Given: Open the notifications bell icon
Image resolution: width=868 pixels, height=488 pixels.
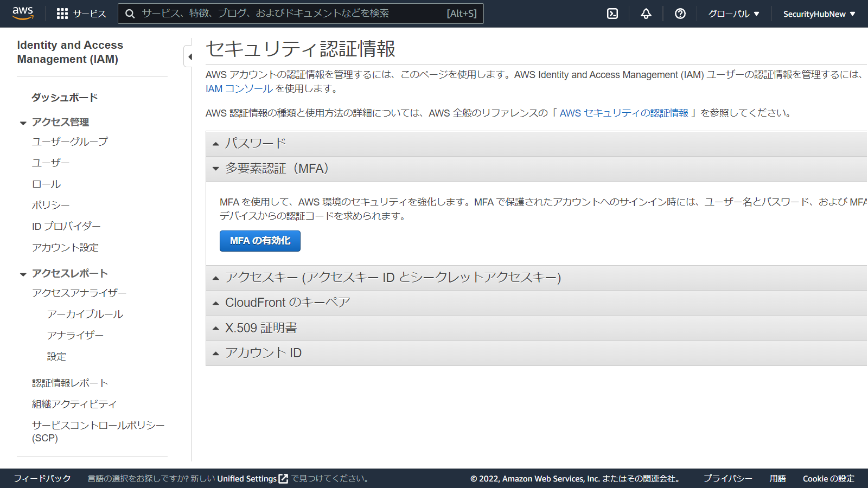Looking at the screenshot, I should pos(646,14).
